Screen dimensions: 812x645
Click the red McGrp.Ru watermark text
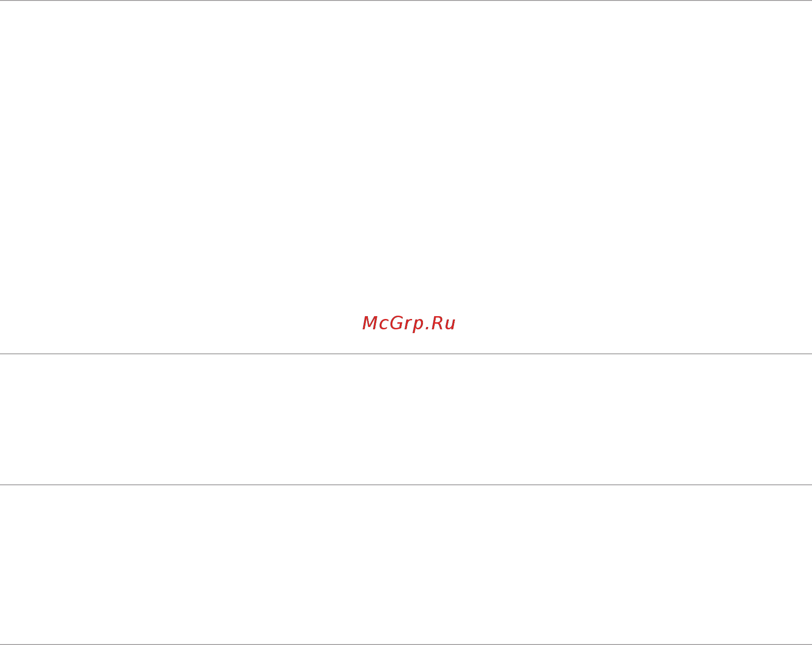tap(408, 324)
